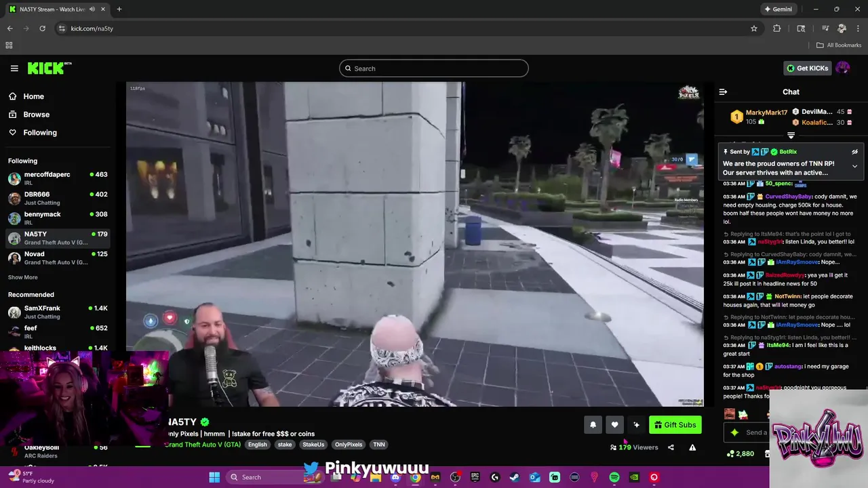Open All Bookmarks folder
The height and width of the screenshot is (488, 868).
coord(839,45)
